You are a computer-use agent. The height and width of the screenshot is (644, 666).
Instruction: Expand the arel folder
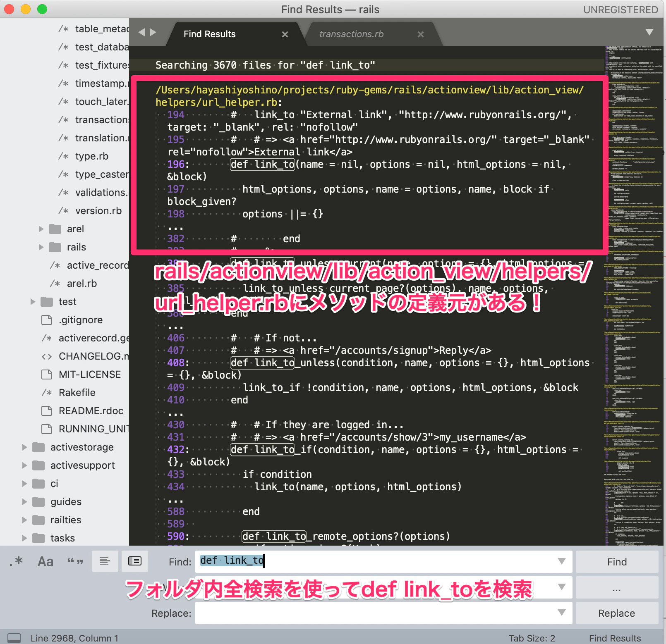[41, 229]
